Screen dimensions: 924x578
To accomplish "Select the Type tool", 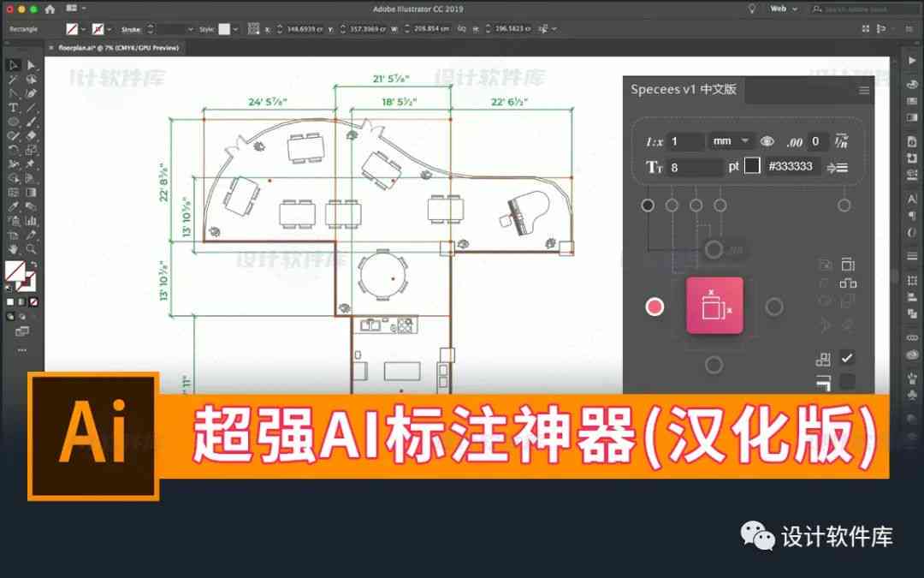I will point(14,107).
